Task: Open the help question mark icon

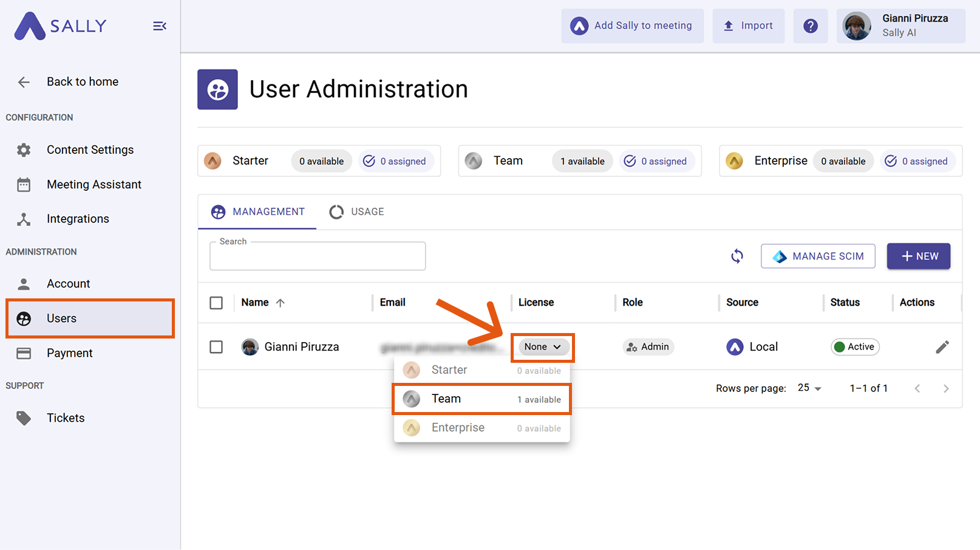Action: coord(811,26)
